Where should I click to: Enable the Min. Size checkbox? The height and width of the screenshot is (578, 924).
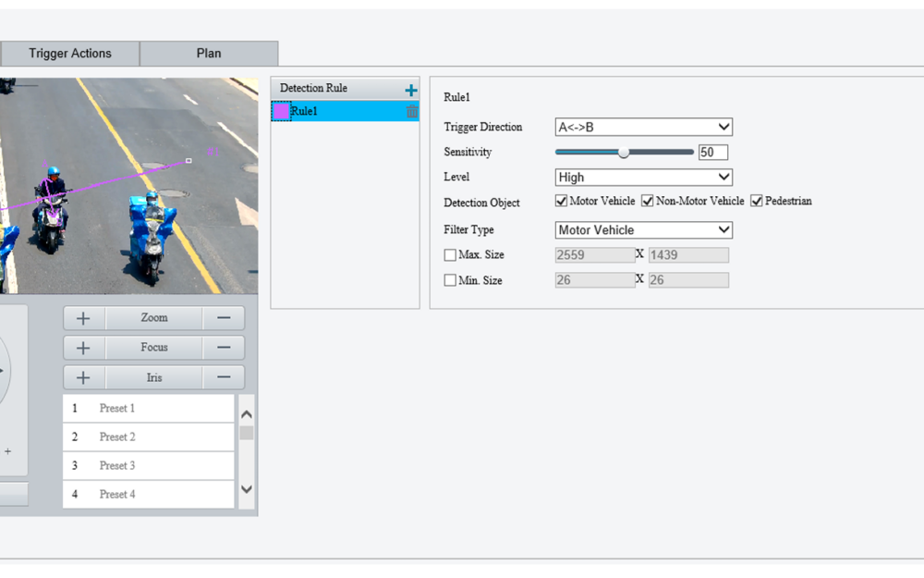tap(450, 280)
